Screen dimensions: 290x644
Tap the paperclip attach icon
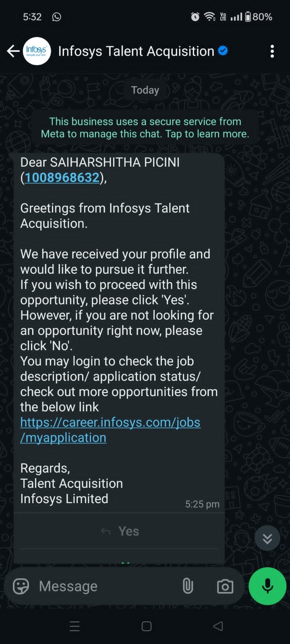188,586
